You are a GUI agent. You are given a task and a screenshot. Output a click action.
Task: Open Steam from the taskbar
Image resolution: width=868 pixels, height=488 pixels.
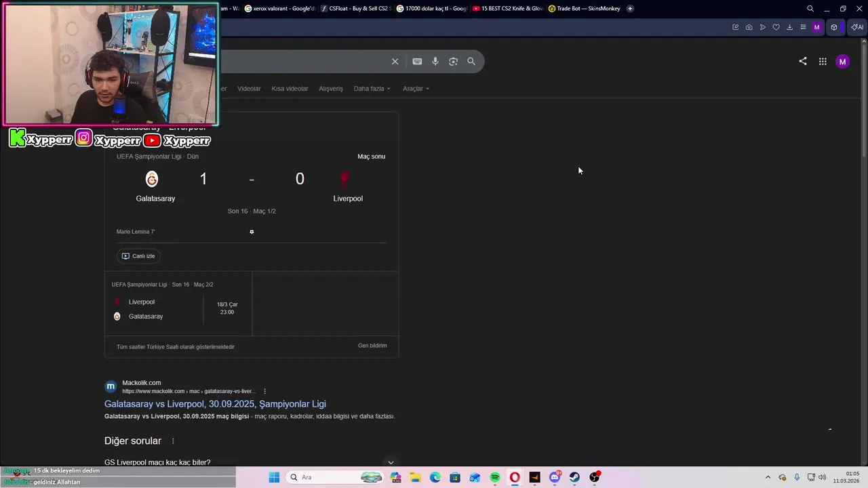point(574,477)
